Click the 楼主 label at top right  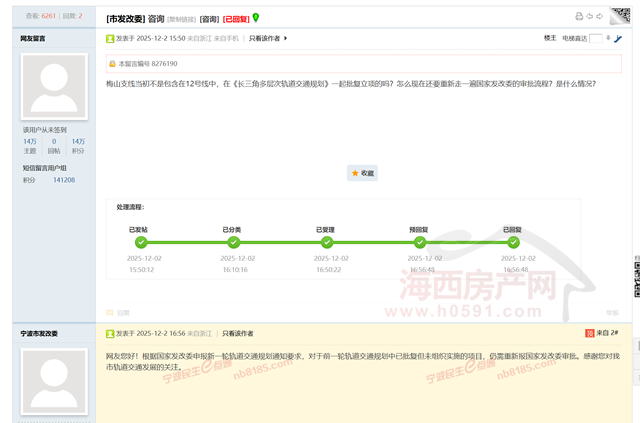pyautogui.click(x=549, y=38)
